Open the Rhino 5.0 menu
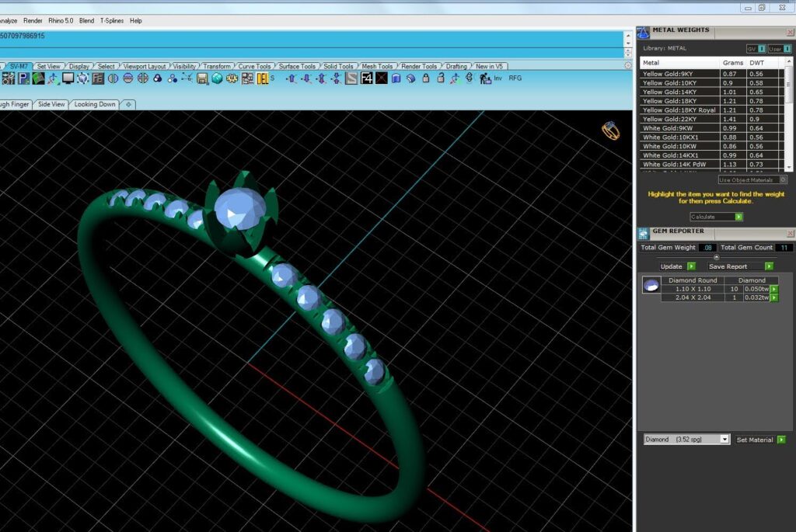796x532 pixels. (61, 21)
